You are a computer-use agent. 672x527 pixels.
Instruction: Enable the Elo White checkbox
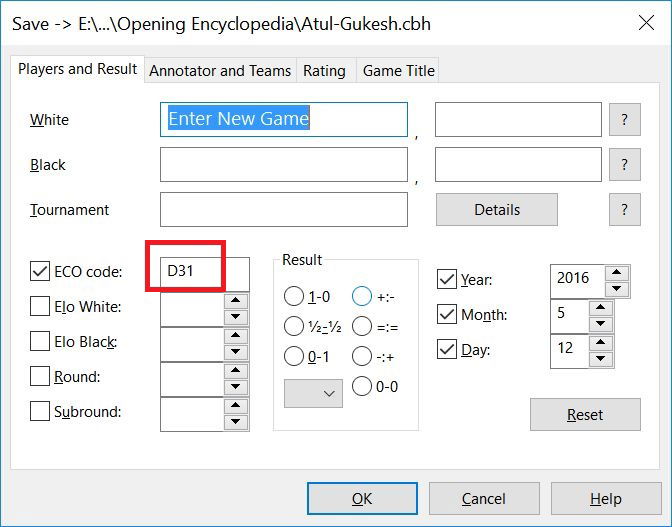tap(40, 306)
